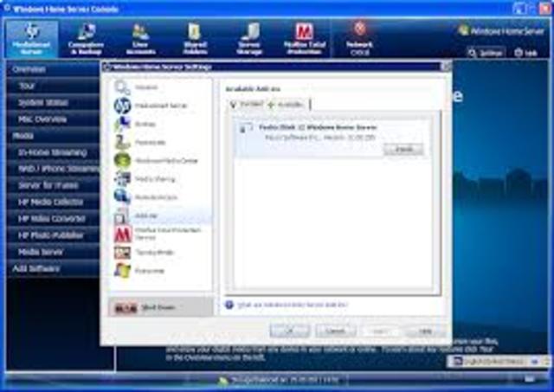554x392 pixels.
Task: Click the blue help icon beside the add-ins link
Action: coord(229,305)
